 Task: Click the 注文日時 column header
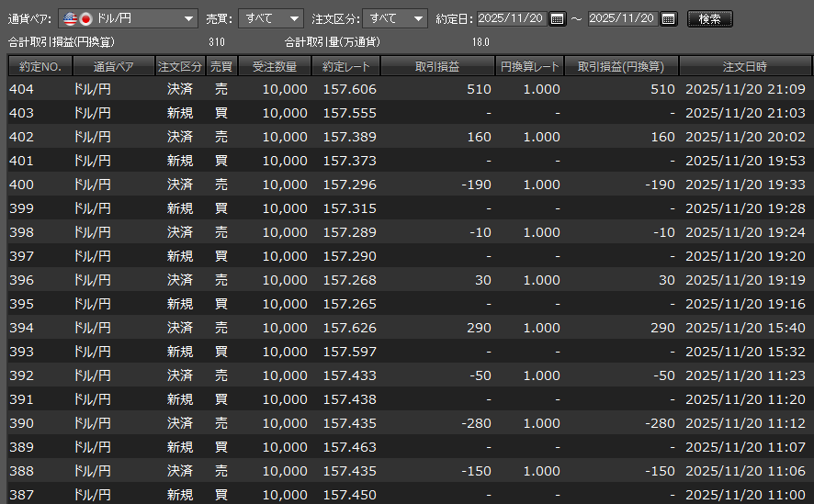click(x=745, y=66)
